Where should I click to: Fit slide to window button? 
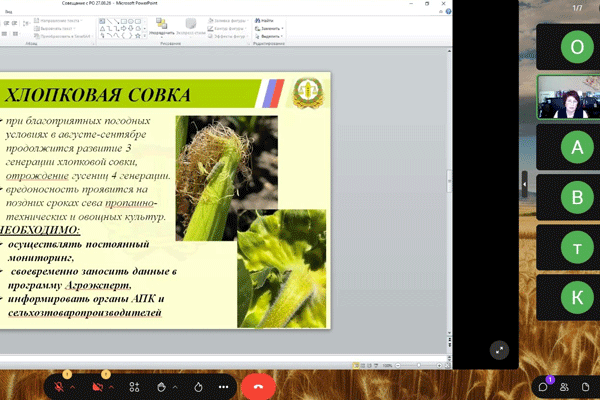point(447,366)
